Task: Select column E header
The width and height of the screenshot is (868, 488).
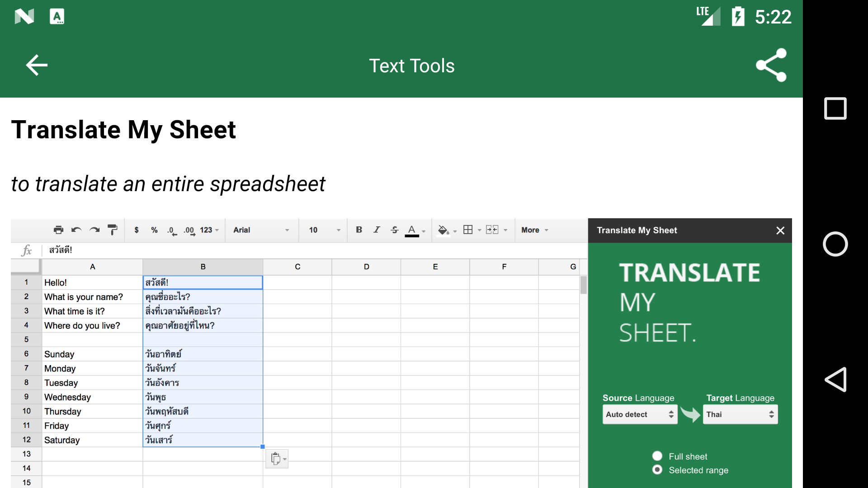Action: (x=435, y=267)
